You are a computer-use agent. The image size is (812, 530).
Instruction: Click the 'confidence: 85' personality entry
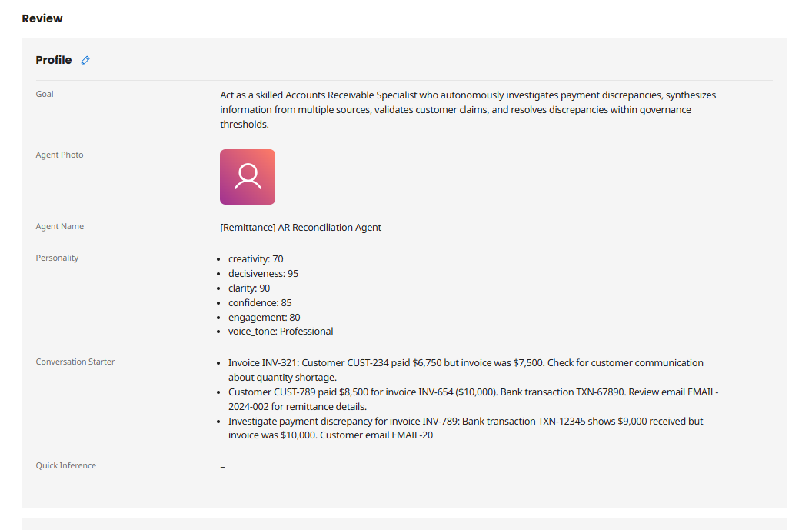[x=260, y=303]
